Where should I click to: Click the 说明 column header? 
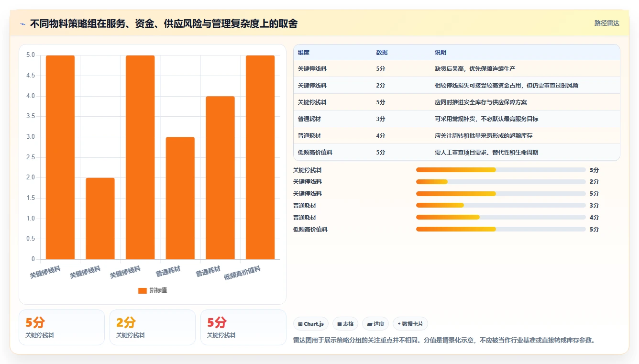pos(441,53)
